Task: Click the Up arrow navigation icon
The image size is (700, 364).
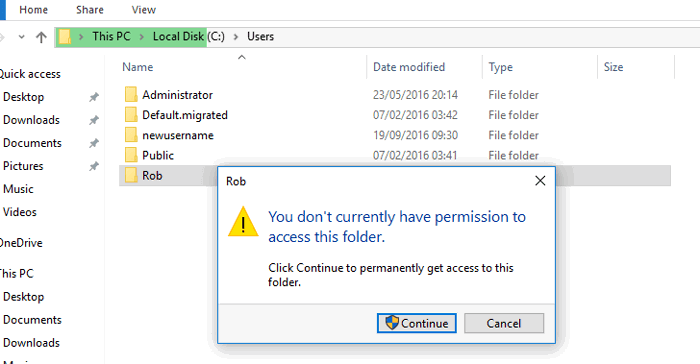Action: (41, 37)
